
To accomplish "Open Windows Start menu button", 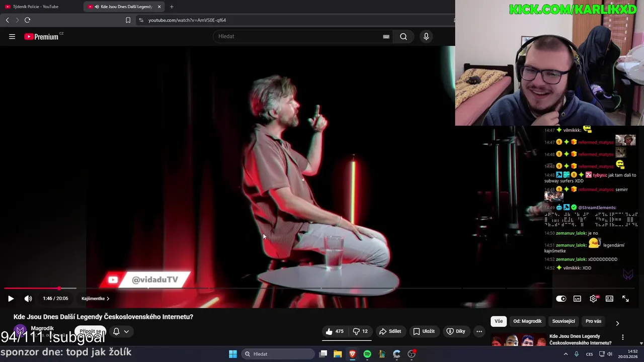I will pyautogui.click(x=233, y=354).
